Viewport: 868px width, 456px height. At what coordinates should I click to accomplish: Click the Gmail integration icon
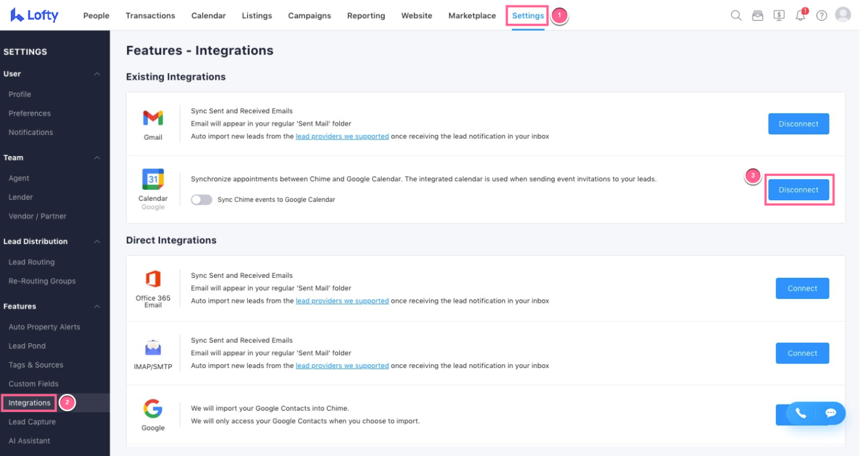(x=153, y=118)
